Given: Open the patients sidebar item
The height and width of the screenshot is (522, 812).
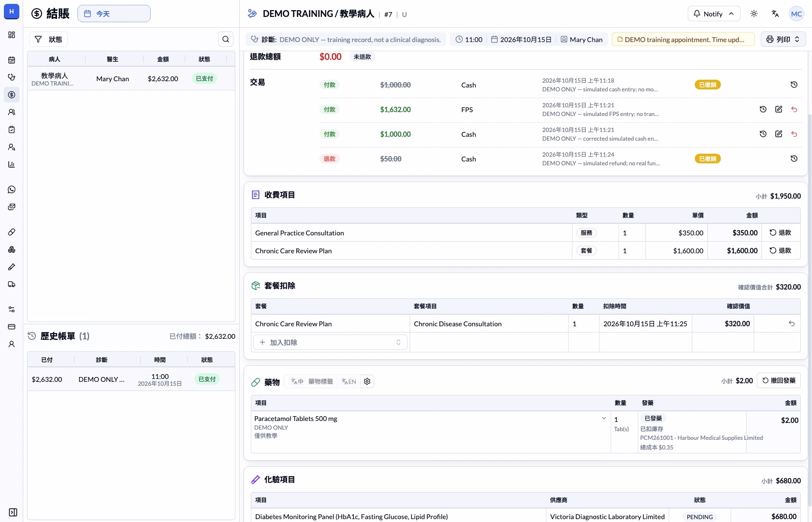Looking at the screenshot, I should tap(12, 112).
